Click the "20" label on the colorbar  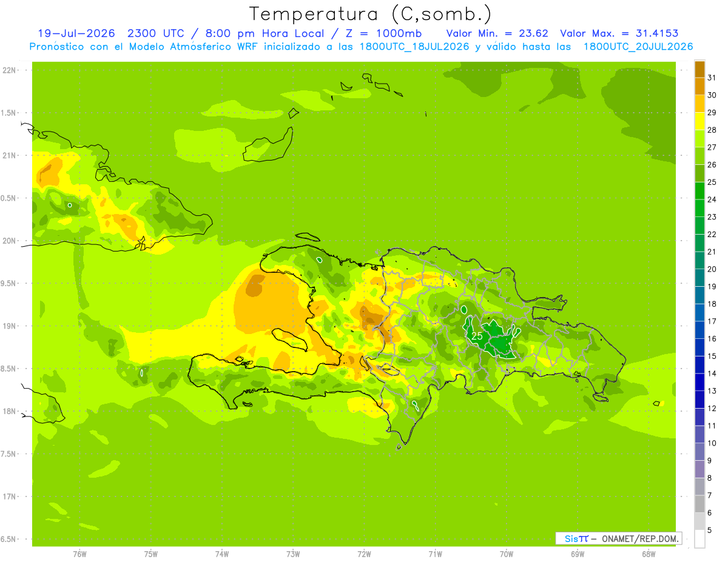tap(712, 269)
